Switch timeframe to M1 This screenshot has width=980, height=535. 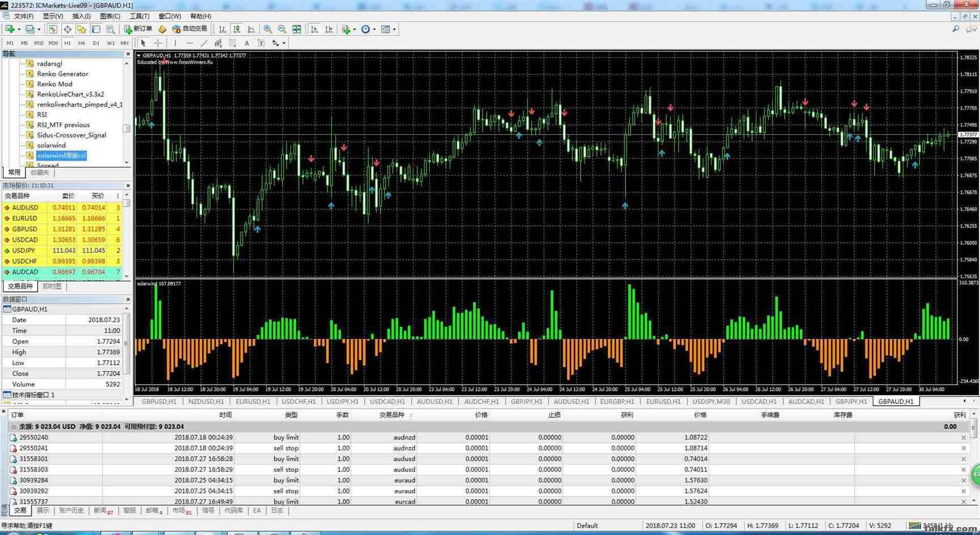[x=10, y=43]
